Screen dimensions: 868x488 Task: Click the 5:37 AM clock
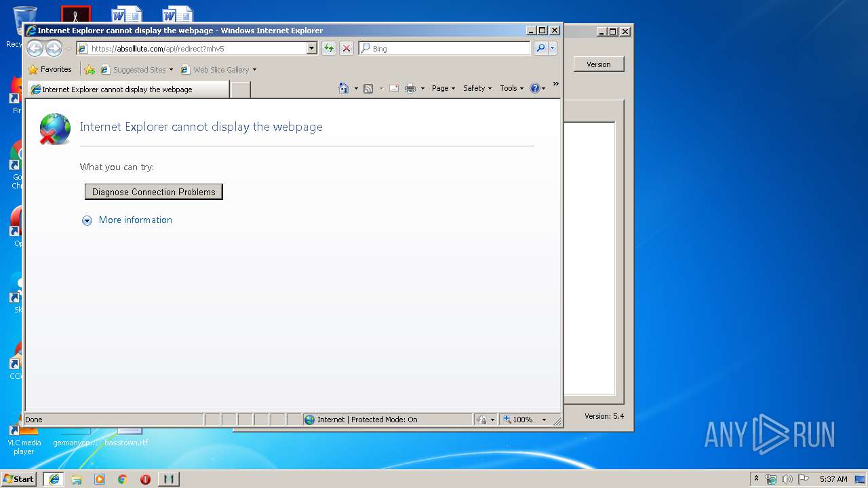click(x=833, y=479)
